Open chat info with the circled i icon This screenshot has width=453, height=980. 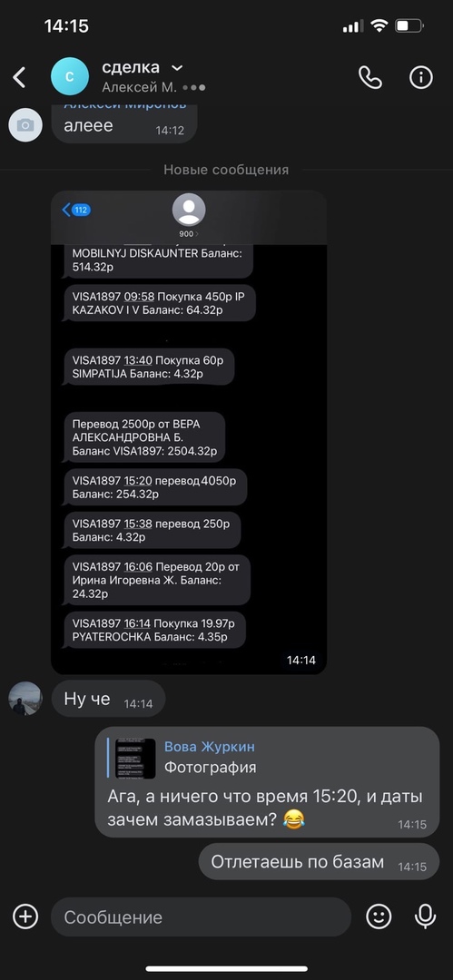pos(421,77)
